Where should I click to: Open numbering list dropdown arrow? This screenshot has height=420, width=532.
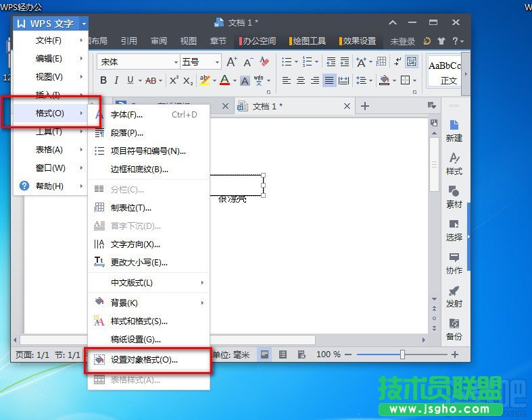(x=316, y=61)
